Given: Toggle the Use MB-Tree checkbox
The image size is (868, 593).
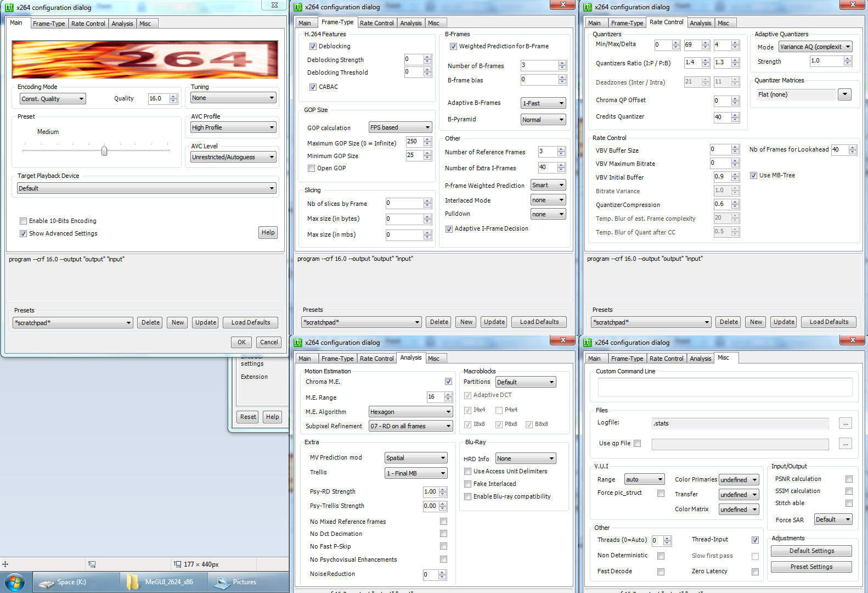Looking at the screenshot, I should [753, 176].
